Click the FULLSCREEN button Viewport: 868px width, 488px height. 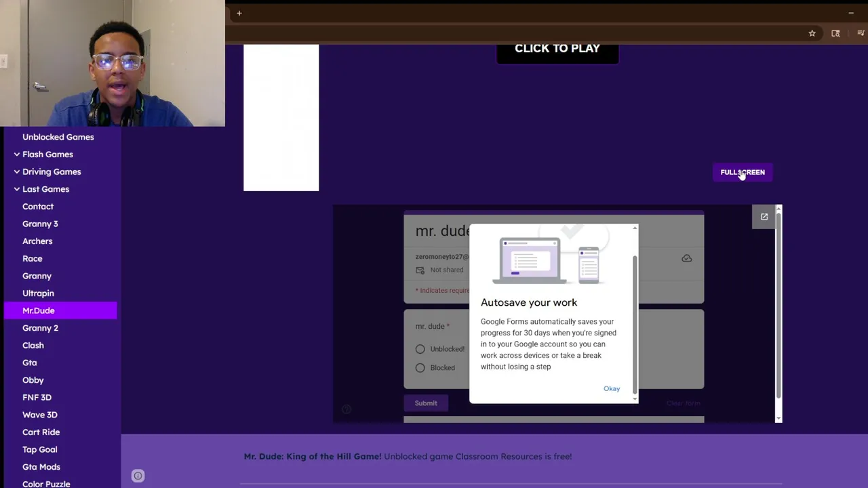pyautogui.click(x=743, y=172)
